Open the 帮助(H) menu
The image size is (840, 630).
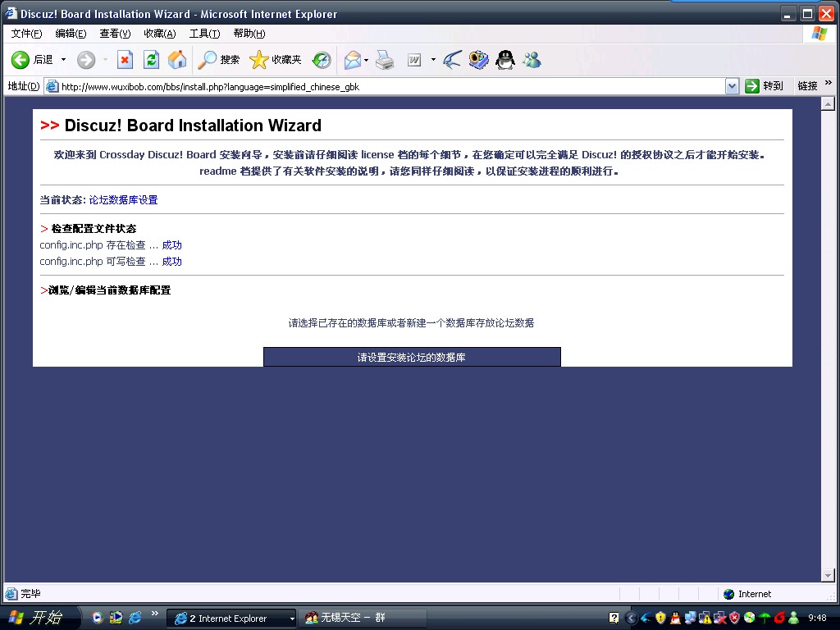(249, 34)
